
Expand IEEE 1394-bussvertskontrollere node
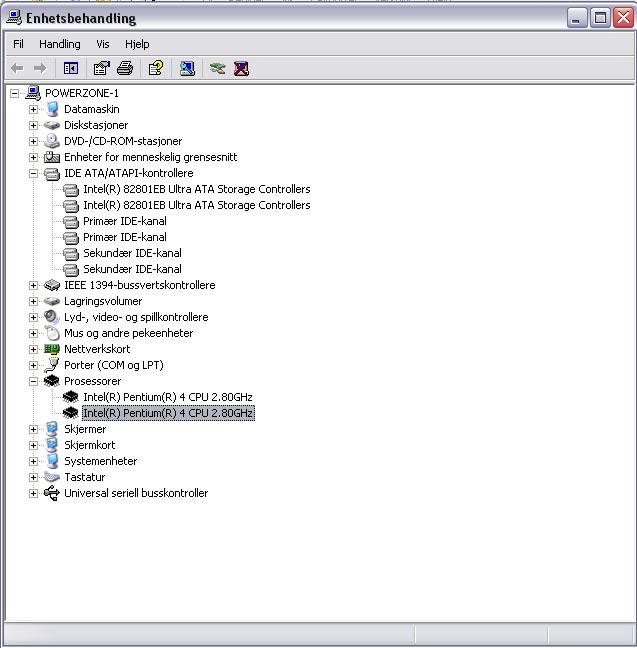[33, 285]
